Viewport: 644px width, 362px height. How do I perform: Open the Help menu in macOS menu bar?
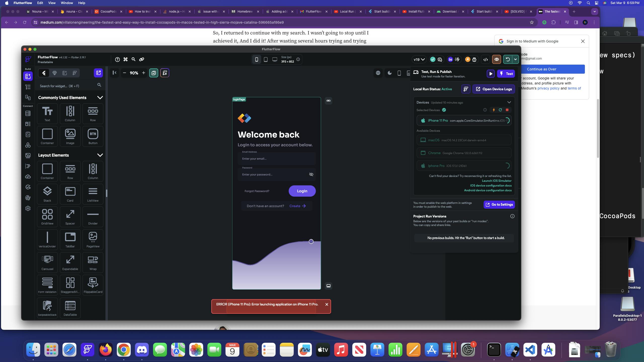(x=82, y=3)
